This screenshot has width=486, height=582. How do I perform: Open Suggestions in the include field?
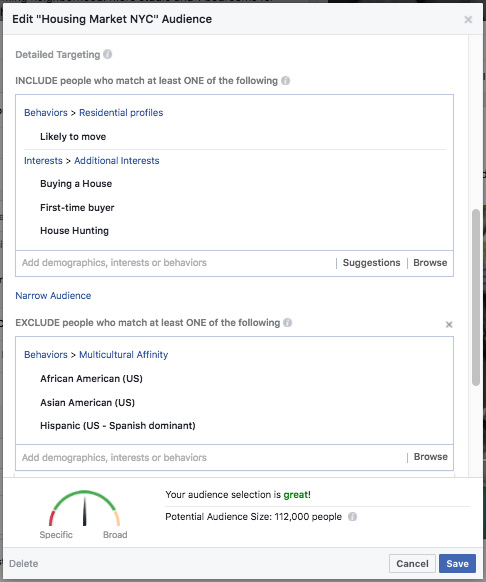click(371, 262)
